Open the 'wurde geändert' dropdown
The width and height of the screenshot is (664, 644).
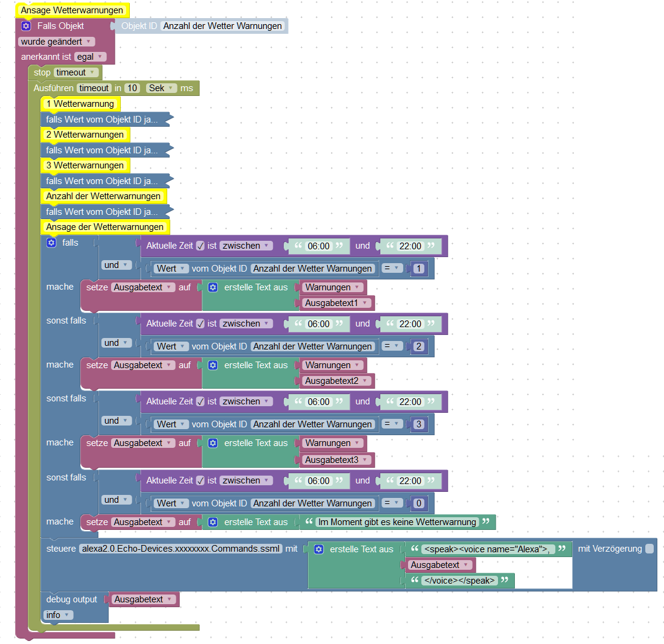point(56,42)
